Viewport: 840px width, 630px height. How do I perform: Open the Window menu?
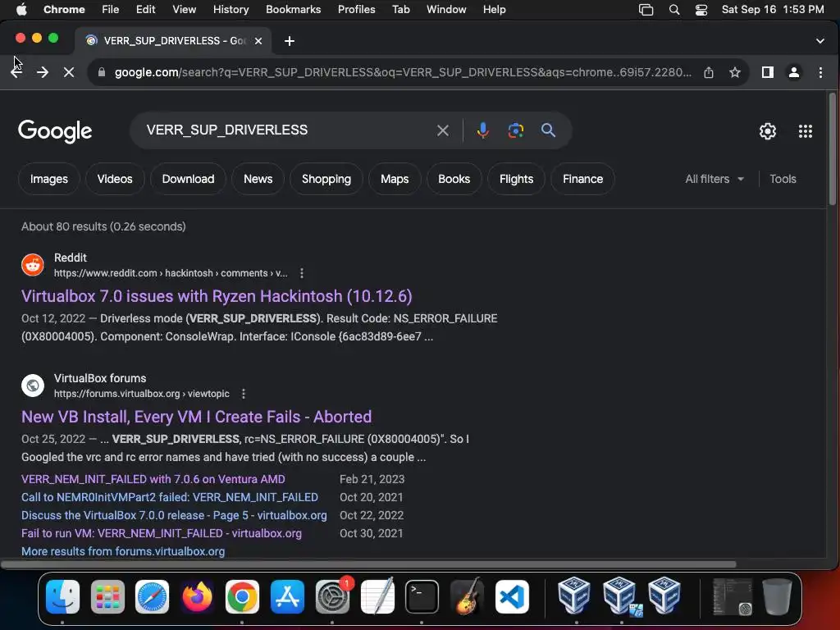tap(445, 9)
